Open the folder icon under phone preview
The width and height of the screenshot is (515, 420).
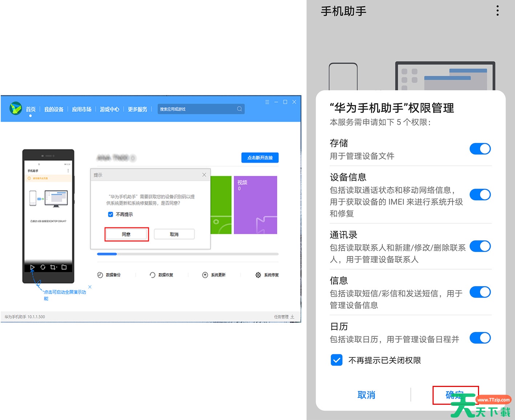(64, 267)
